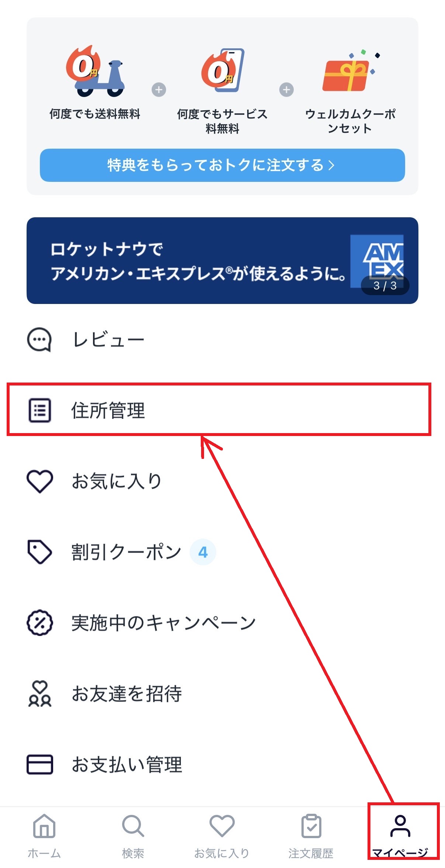The image size is (445, 868).
Task: Open the American Express promo banner
Action: pyautogui.click(x=222, y=260)
